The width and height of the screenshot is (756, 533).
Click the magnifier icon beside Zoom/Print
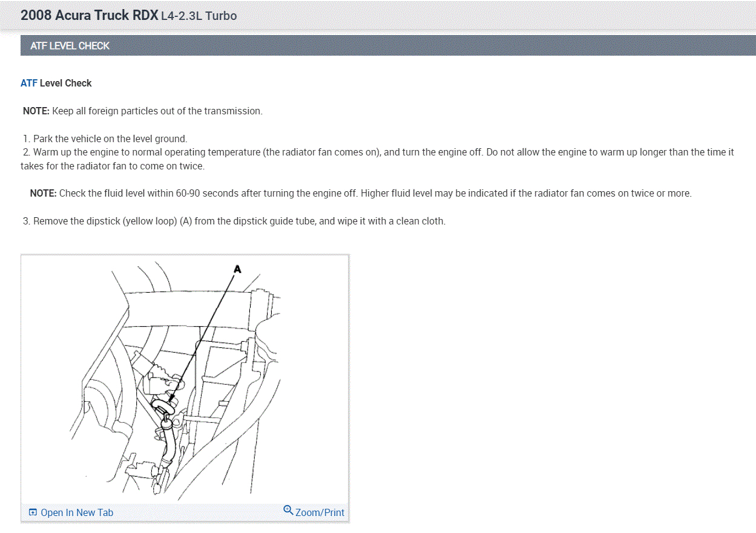coord(288,510)
